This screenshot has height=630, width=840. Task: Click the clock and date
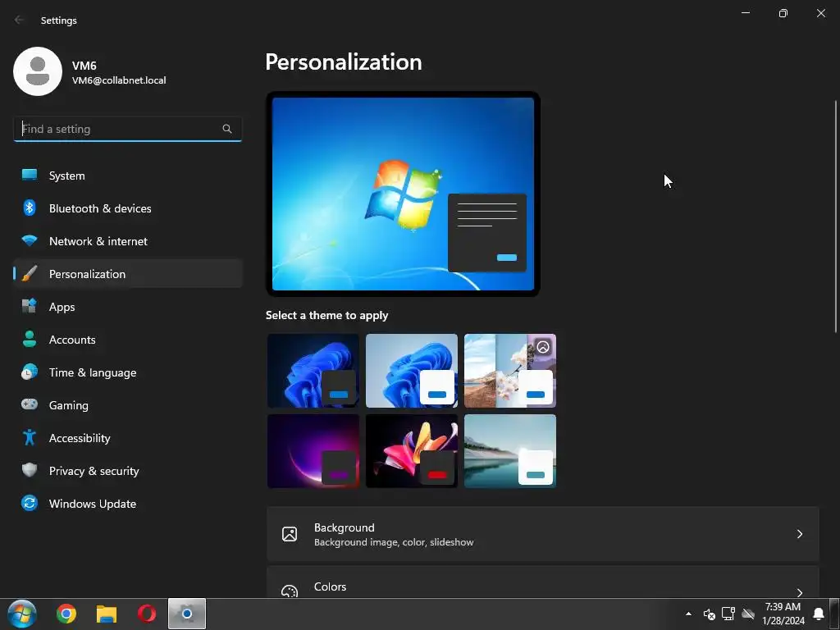pos(783,614)
